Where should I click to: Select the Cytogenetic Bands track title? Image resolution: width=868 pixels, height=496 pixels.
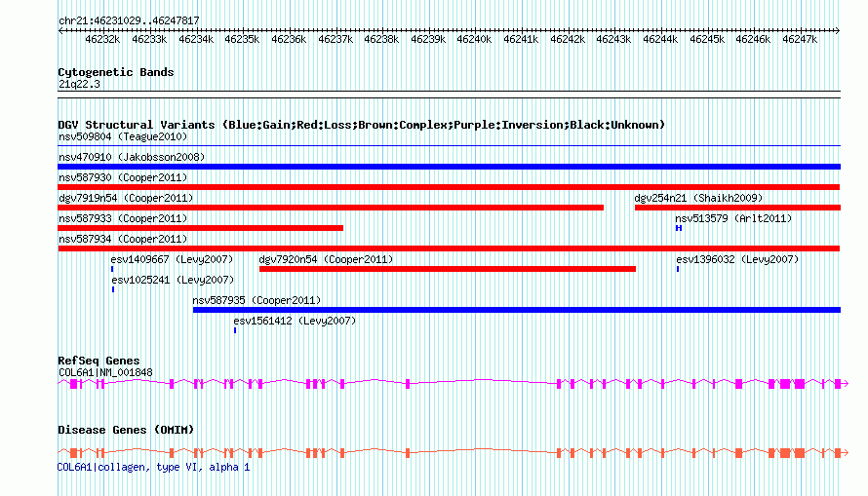point(116,72)
